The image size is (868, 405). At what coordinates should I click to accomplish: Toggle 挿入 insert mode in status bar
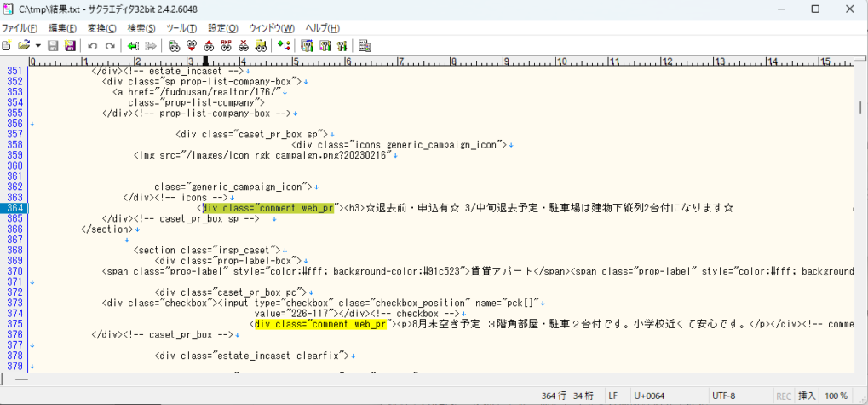pyautogui.click(x=807, y=396)
